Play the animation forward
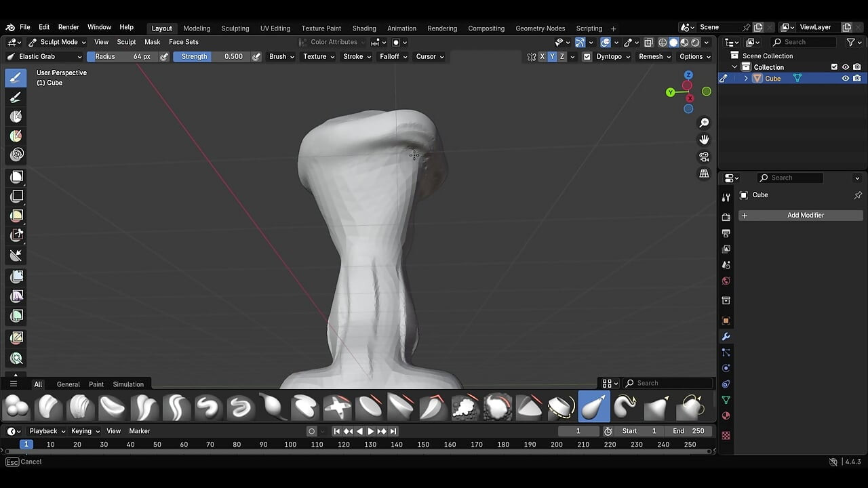The height and width of the screenshot is (488, 868). point(370,431)
